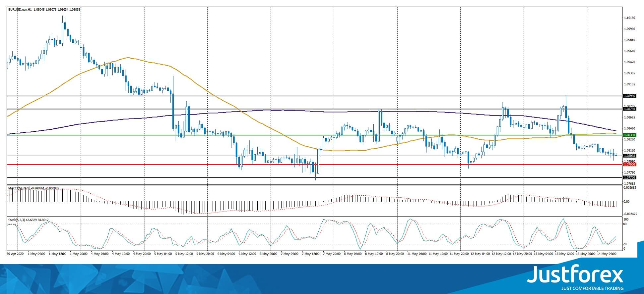Click the 1 May 20:00 time label
The height and width of the screenshot is (294, 644).
coord(79,254)
